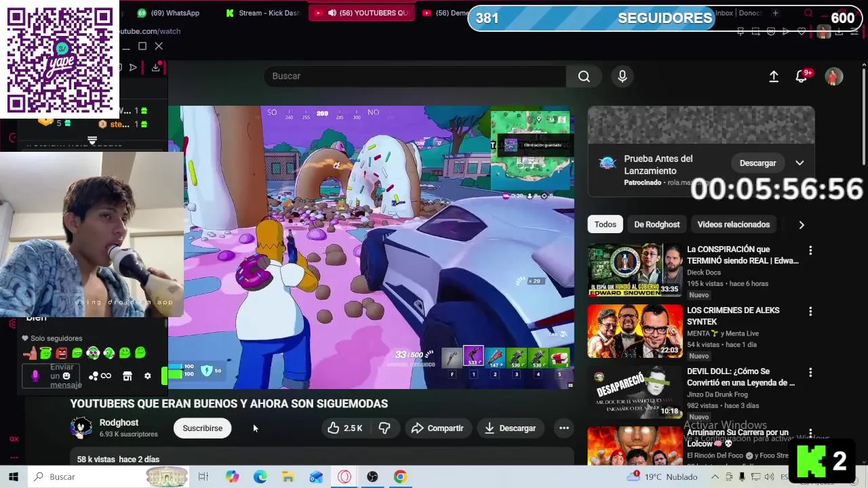Expand chat list with down arrow
868x488 pixels.
click(x=92, y=141)
